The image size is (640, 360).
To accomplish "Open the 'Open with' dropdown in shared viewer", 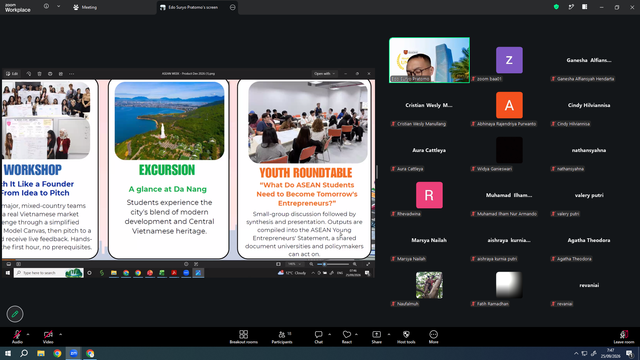I will pos(324,74).
